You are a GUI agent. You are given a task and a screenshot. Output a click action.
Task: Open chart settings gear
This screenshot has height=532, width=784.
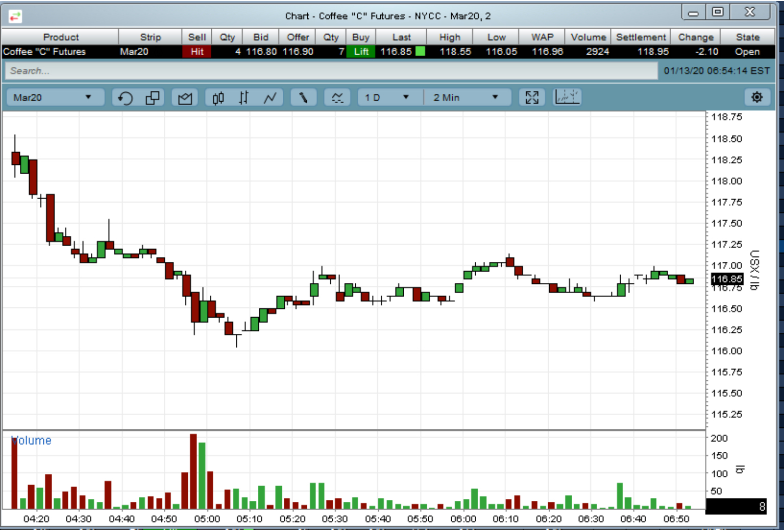tap(757, 97)
